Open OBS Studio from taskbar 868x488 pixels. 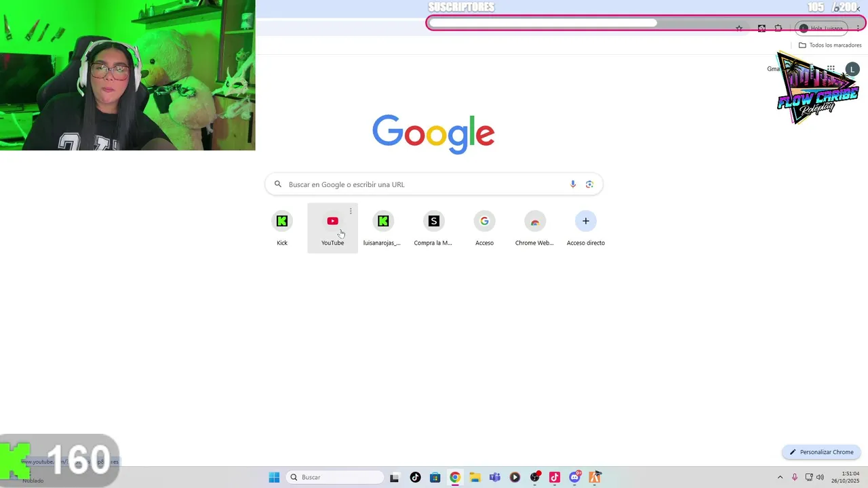point(535,477)
